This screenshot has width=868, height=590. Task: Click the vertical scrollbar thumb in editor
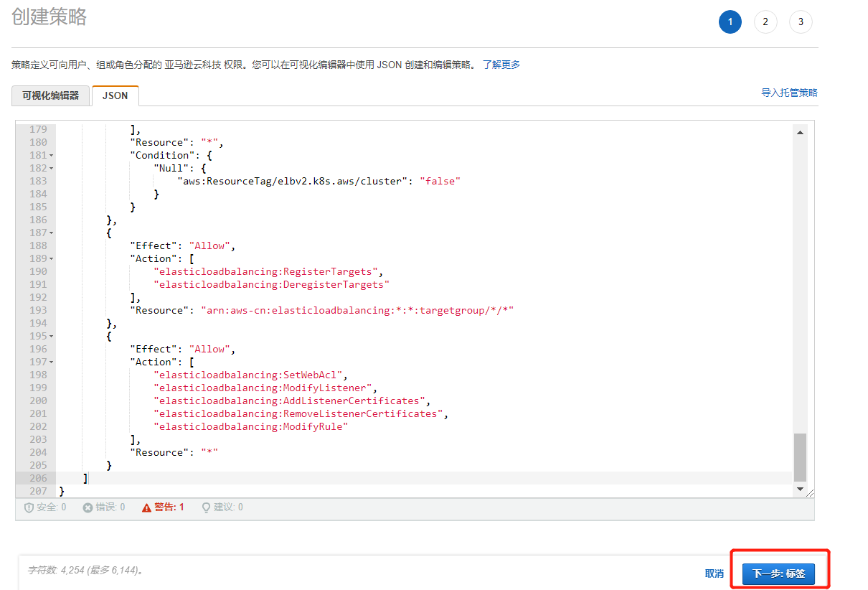click(801, 456)
